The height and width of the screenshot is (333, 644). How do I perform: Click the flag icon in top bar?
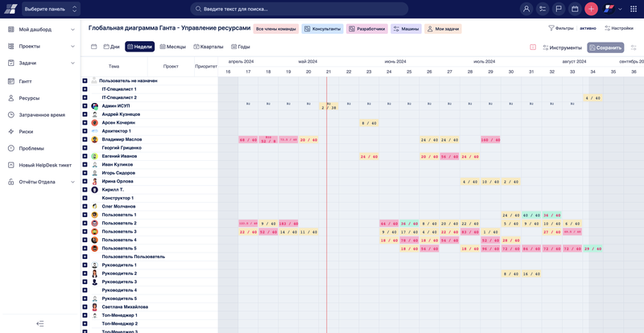point(559,9)
